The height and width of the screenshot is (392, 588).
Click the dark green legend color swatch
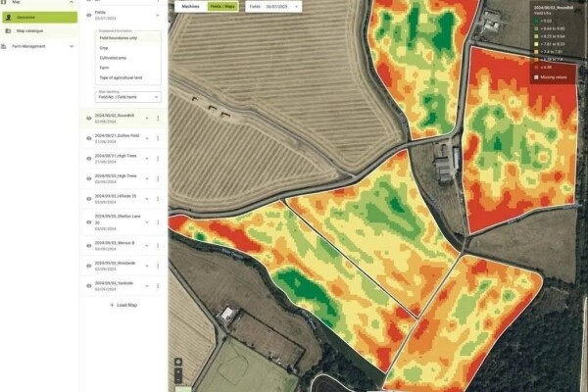click(x=535, y=20)
